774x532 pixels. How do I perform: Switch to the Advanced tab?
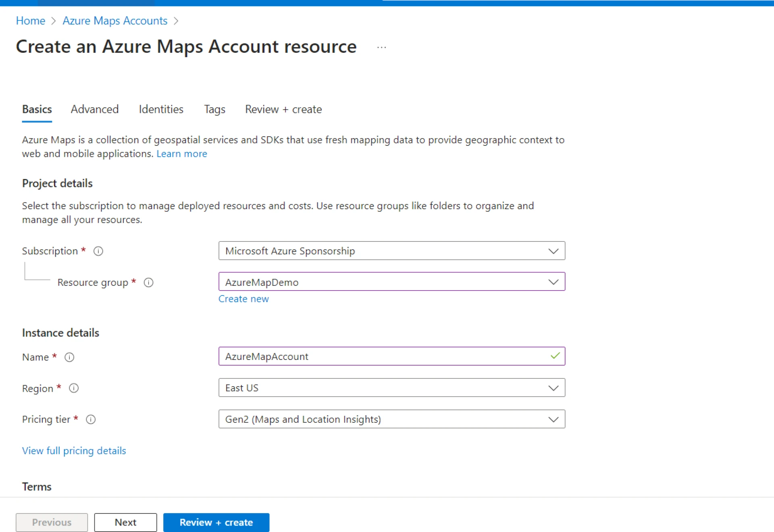pyautogui.click(x=94, y=109)
